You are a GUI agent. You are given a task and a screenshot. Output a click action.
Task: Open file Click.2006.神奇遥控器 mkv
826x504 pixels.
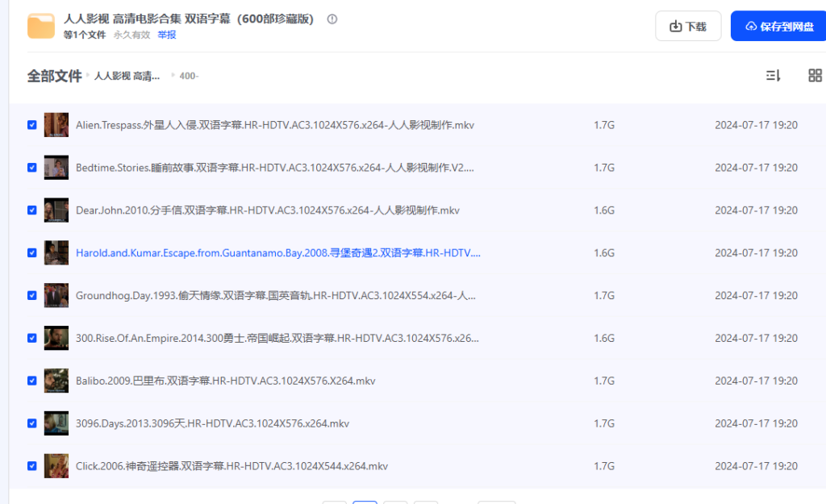232,466
